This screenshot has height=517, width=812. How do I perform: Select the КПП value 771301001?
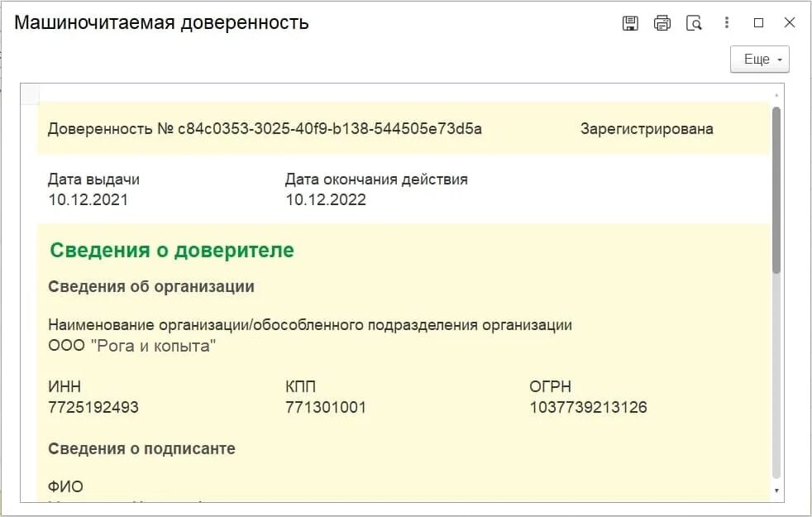coord(326,407)
